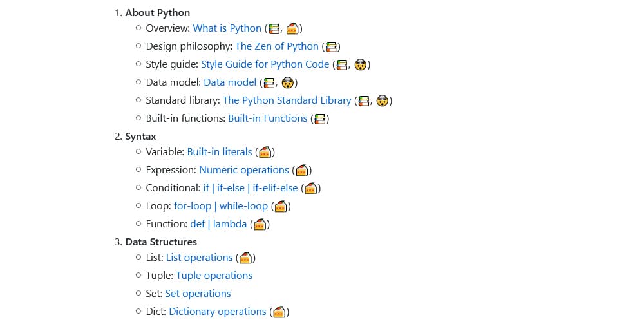Open the while-loop link
Image resolution: width=644 pixels, height=322 pixels.
coord(243,206)
